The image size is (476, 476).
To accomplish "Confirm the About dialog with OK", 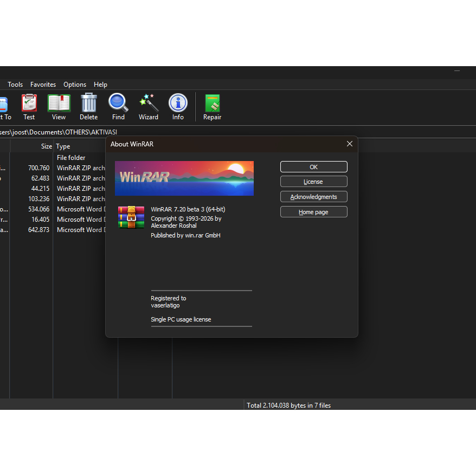I will coord(313,166).
